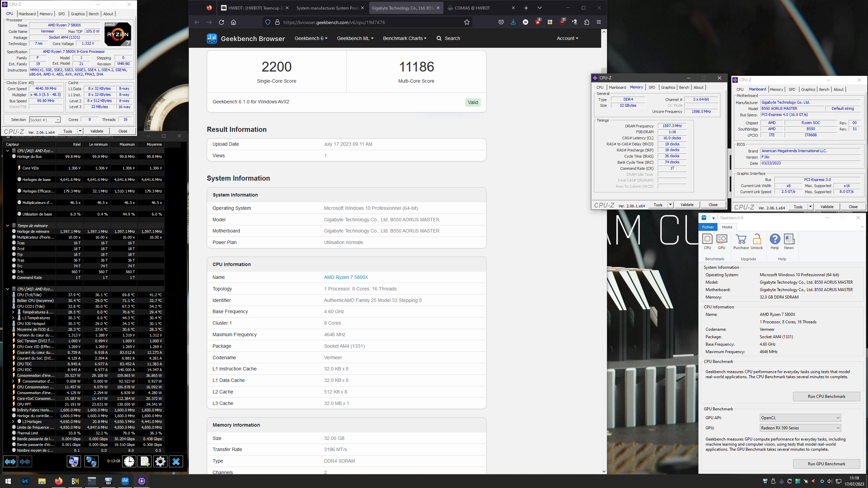Open Lightroom Classic from taskbar
This screenshot has height=488, width=868.
(25, 481)
